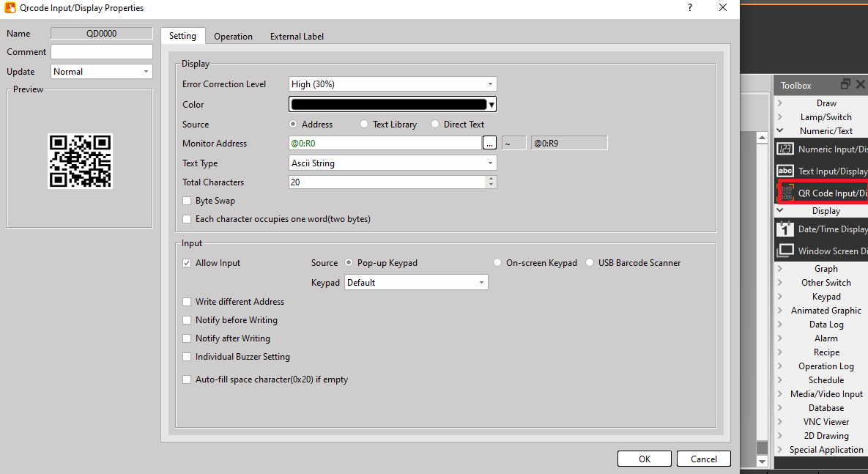Choose Text Library as the source
868x474 pixels.
coord(364,124)
